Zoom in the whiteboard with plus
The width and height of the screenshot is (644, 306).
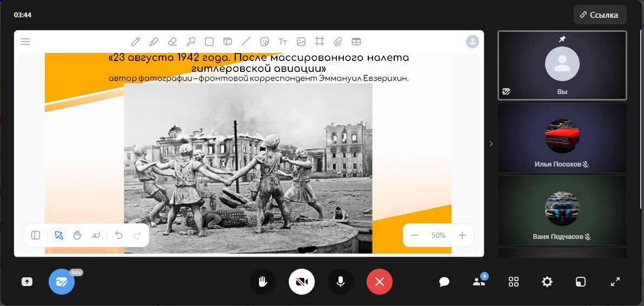click(462, 235)
